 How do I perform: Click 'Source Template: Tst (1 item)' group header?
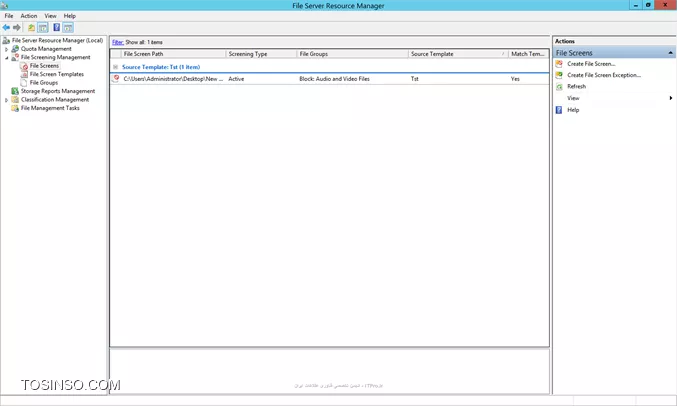161,67
